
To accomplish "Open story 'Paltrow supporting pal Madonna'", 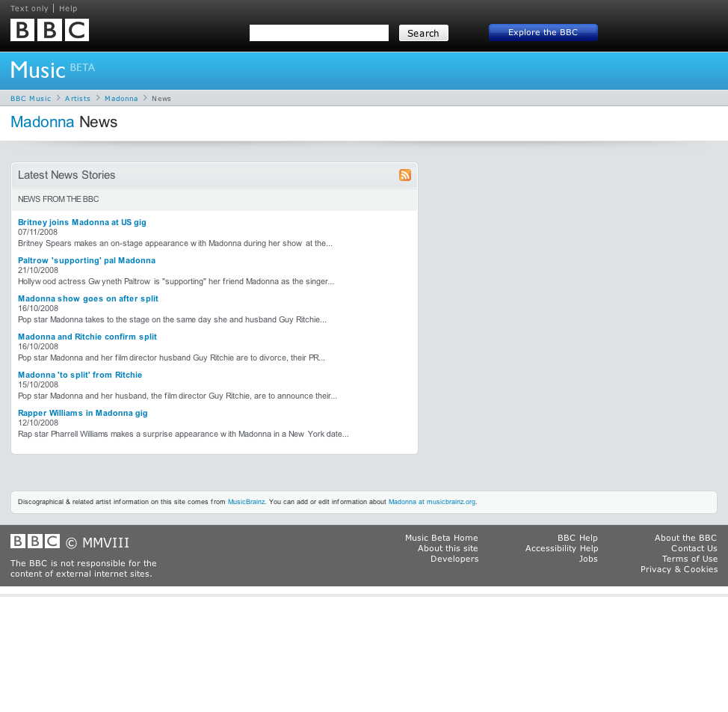I will click(87, 260).
